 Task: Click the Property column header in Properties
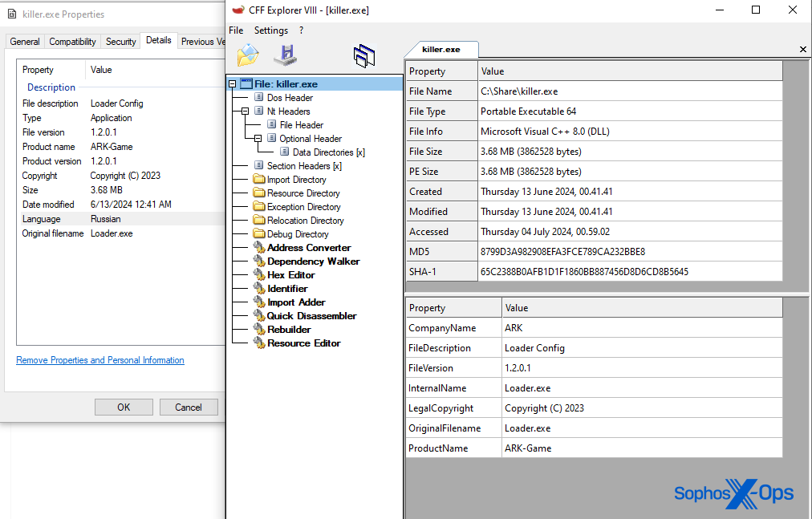[x=52, y=70]
